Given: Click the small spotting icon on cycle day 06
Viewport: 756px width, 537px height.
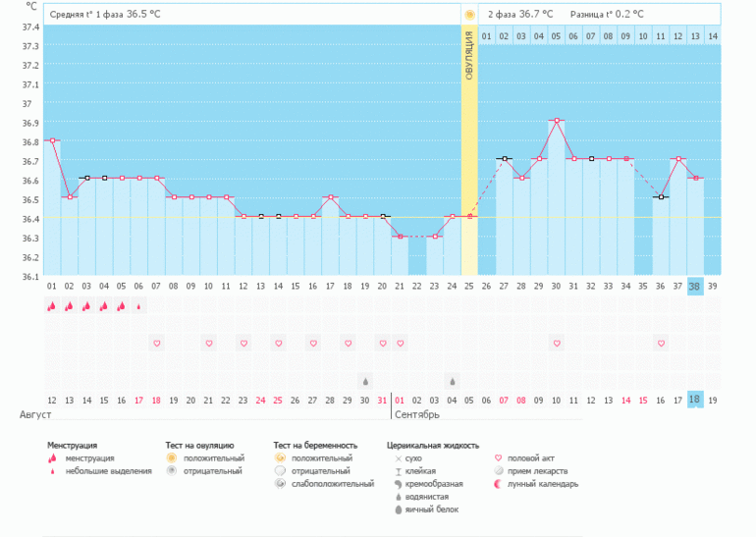Looking at the screenshot, I should point(138,306).
